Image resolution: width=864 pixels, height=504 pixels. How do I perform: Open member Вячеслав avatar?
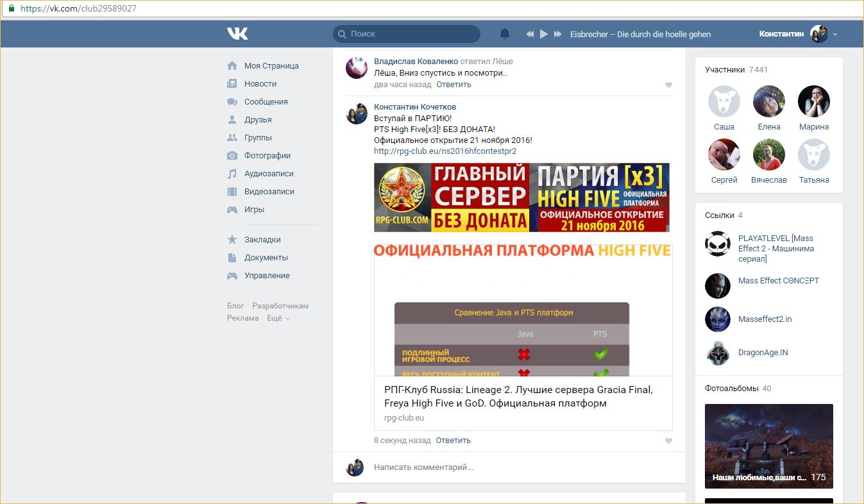[x=769, y=155]
